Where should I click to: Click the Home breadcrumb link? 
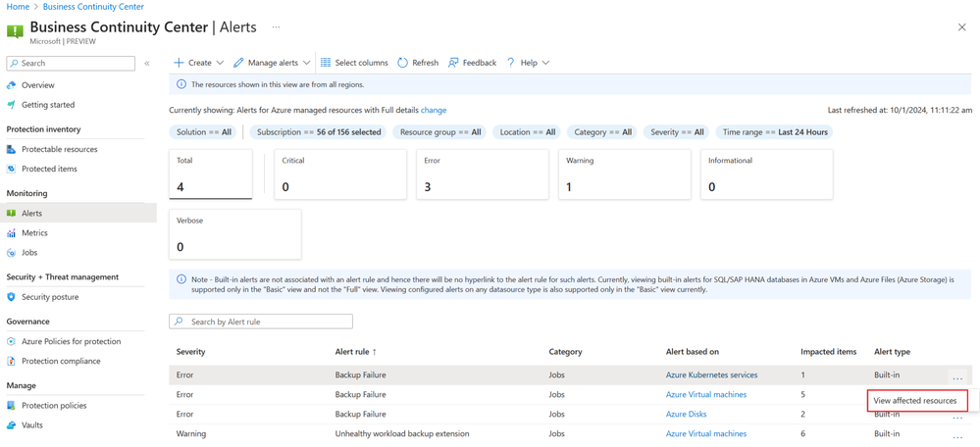point(17,7)
